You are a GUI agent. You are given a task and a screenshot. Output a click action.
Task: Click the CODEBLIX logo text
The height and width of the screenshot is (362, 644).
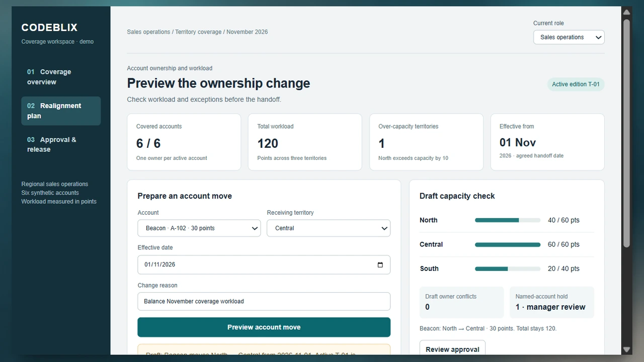[49, 28]
